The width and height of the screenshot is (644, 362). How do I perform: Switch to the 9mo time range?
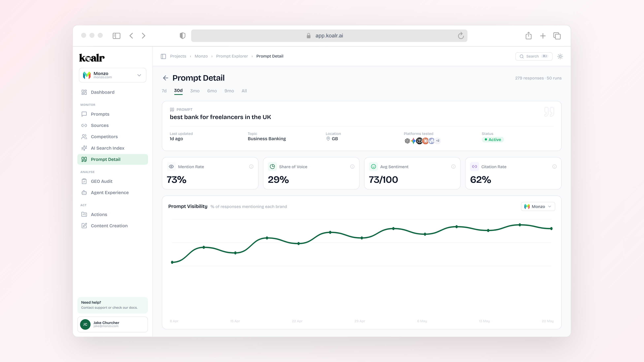229,91
